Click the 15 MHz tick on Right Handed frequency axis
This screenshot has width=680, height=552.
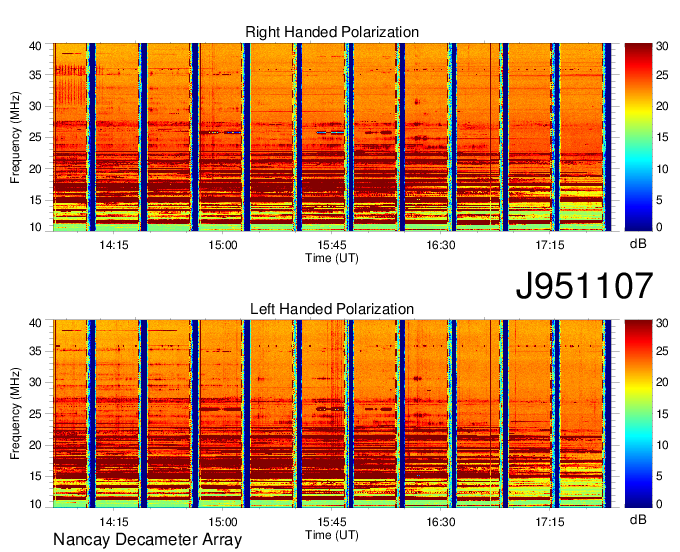pyautogui.click(x=35, y=200)
